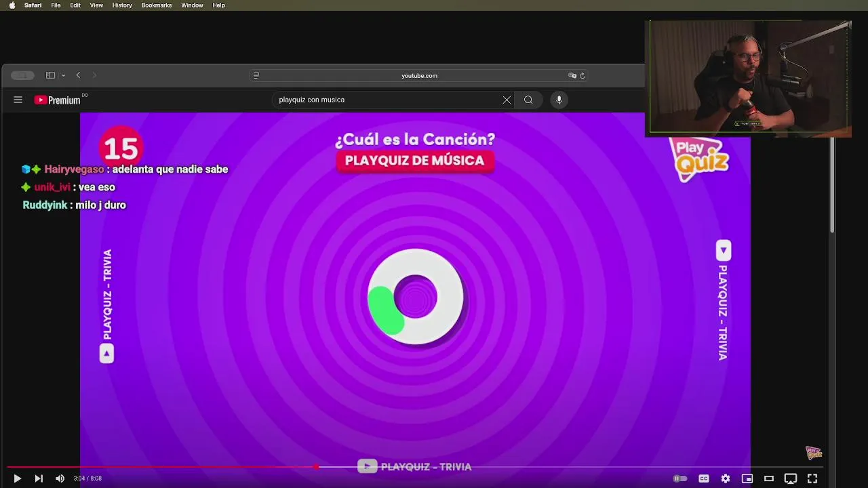The image size is (868, 488).
Task: Open the translate icon in address bar
Action: pos(572,75)
